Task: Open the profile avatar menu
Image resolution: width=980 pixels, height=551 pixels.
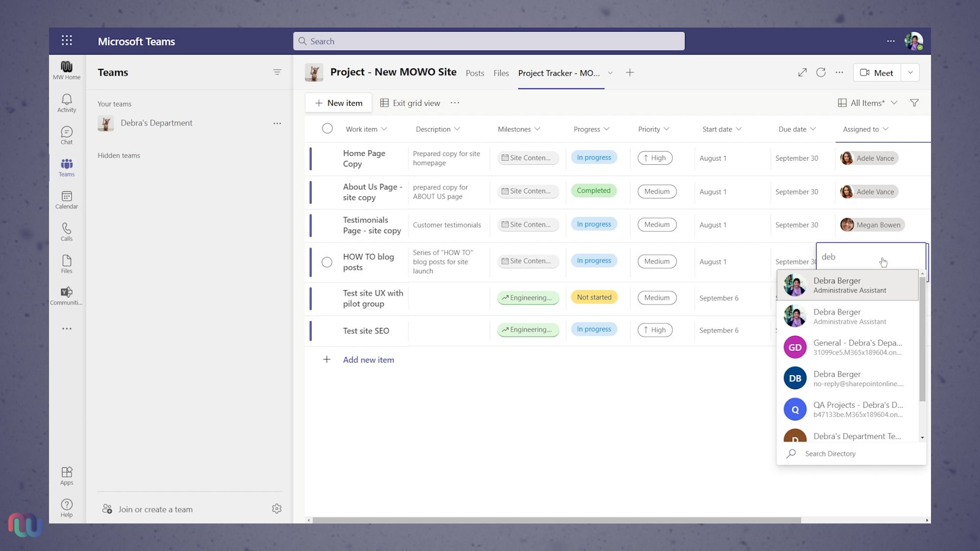Action: (914, 41)
